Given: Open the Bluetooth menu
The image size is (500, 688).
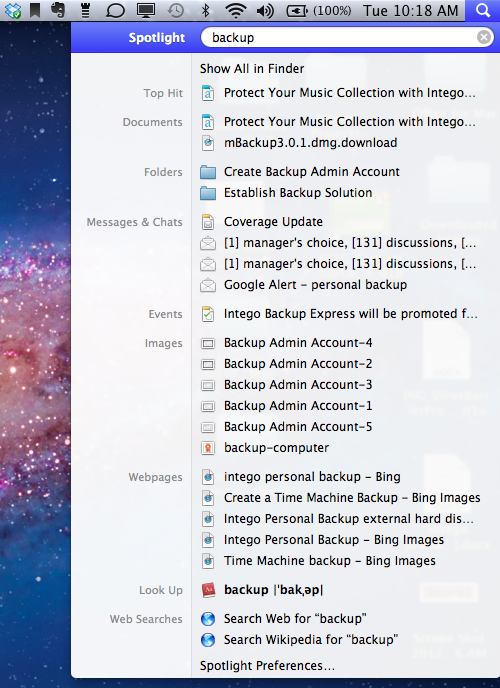Looking at the screenshot, I should 205,11.
